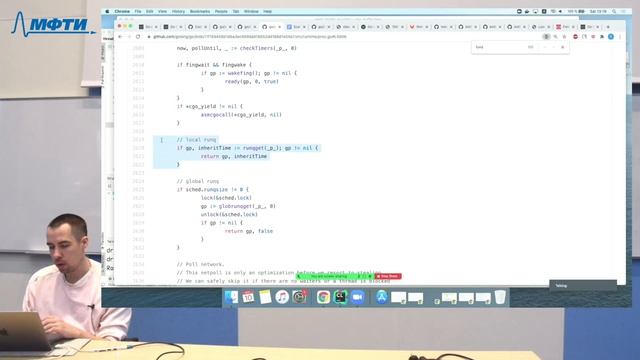Click the 'if fingwait && fingwake {' line

point(214,65)
